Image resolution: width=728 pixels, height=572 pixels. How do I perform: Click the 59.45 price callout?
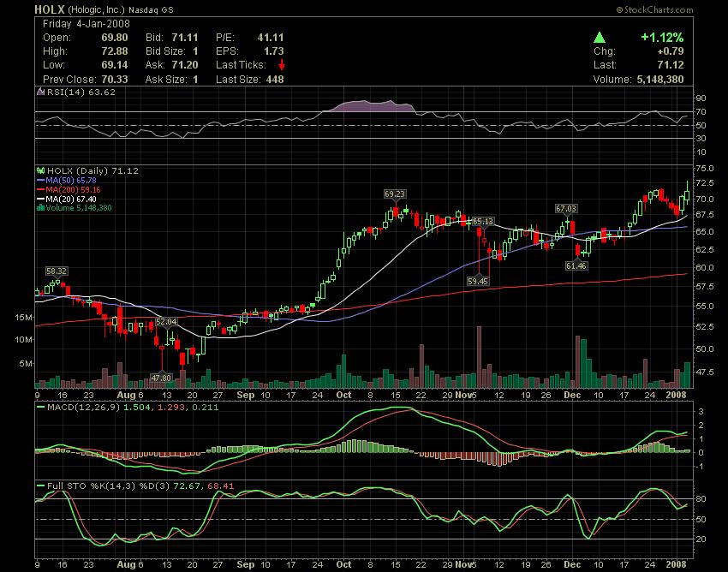tap(478, 282)
